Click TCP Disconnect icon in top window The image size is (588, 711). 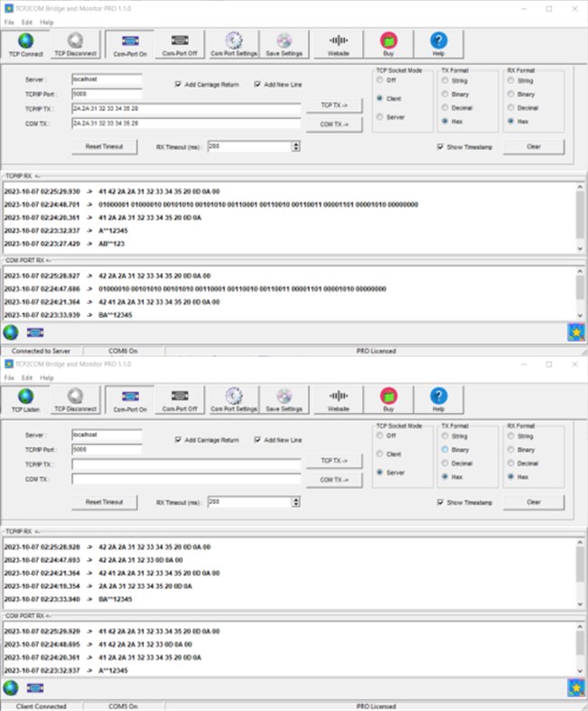coord(75,44)
